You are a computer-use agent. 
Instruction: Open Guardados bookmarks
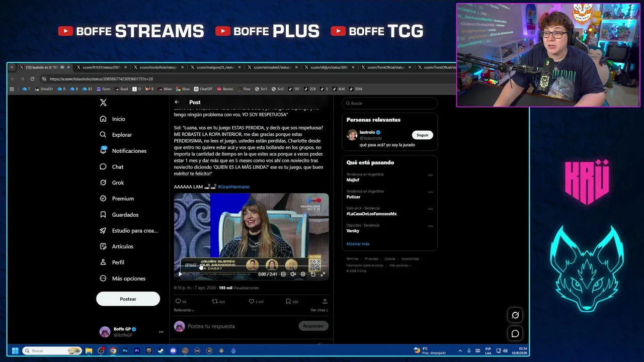(x=119, y=215)
